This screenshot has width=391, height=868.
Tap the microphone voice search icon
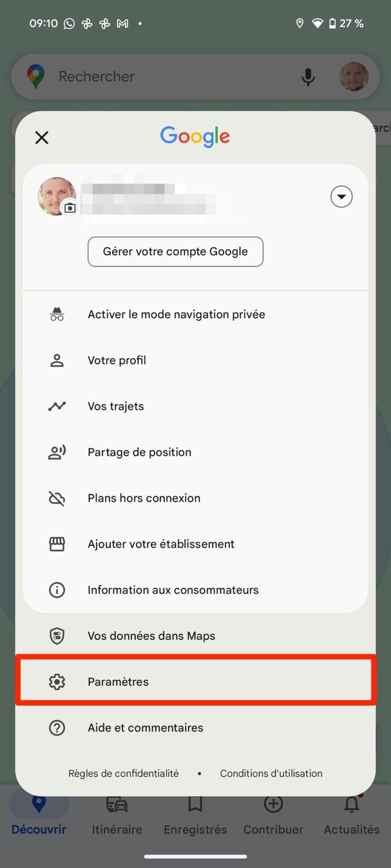308,77
